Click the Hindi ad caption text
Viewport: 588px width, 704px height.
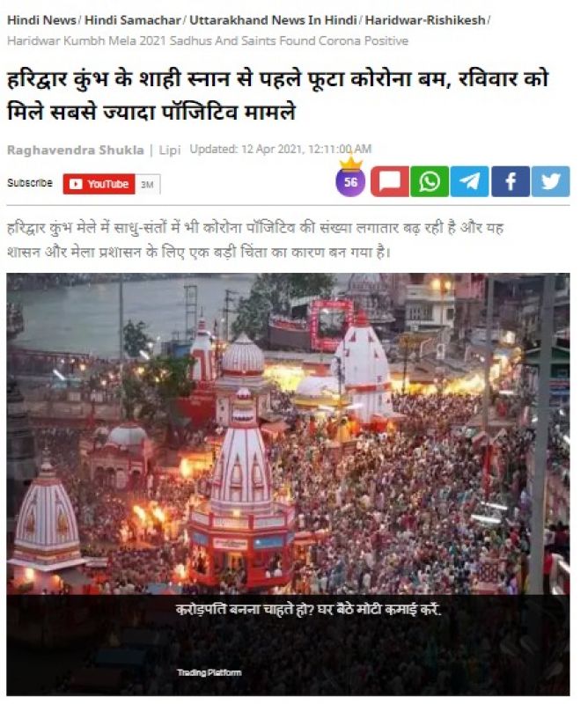[309, 609]
